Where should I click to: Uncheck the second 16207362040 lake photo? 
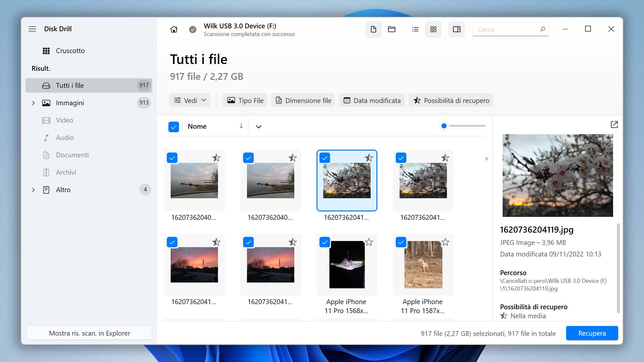point(249,158)
